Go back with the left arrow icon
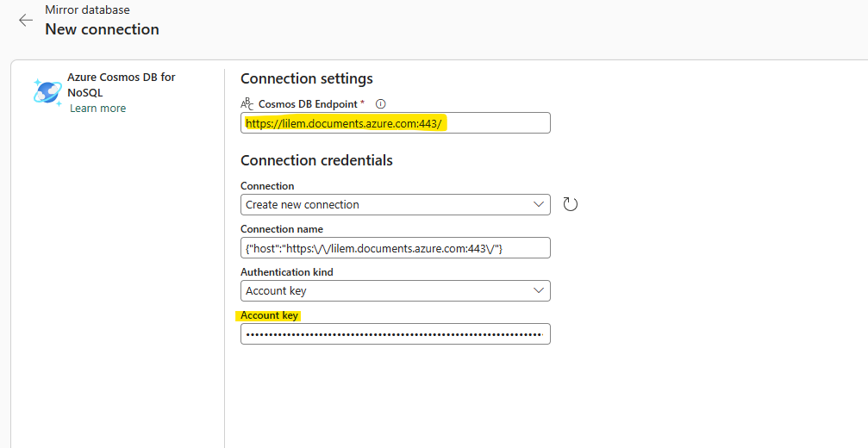 (x=26, y=21)
